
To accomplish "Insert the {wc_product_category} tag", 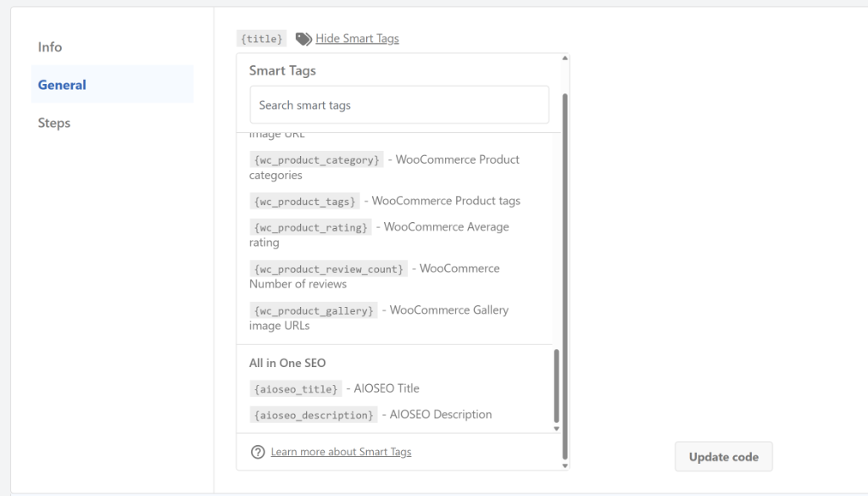I will point(317,160).
